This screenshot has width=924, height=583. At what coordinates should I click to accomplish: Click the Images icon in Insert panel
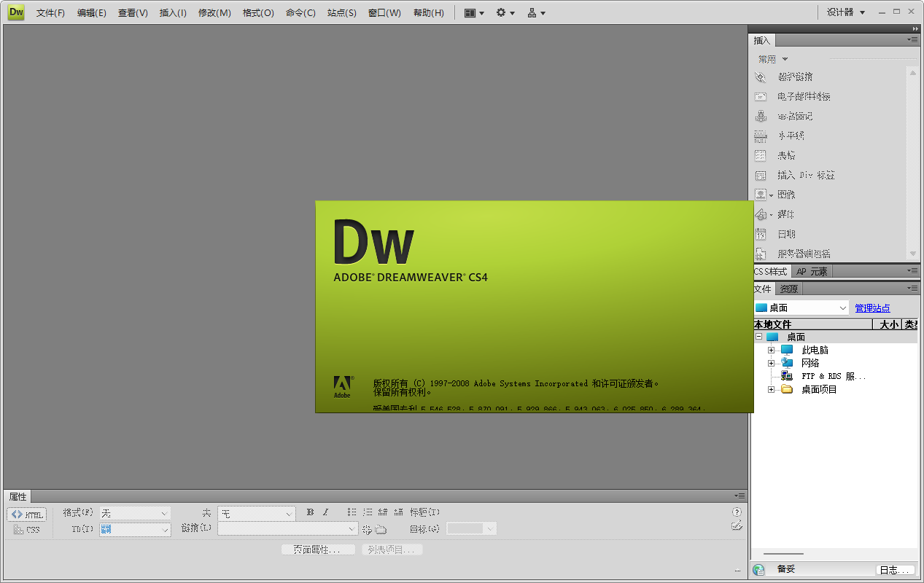point(761,195)
